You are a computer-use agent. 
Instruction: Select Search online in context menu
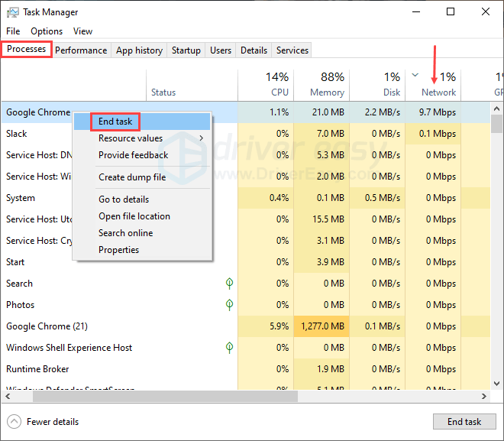142,233
